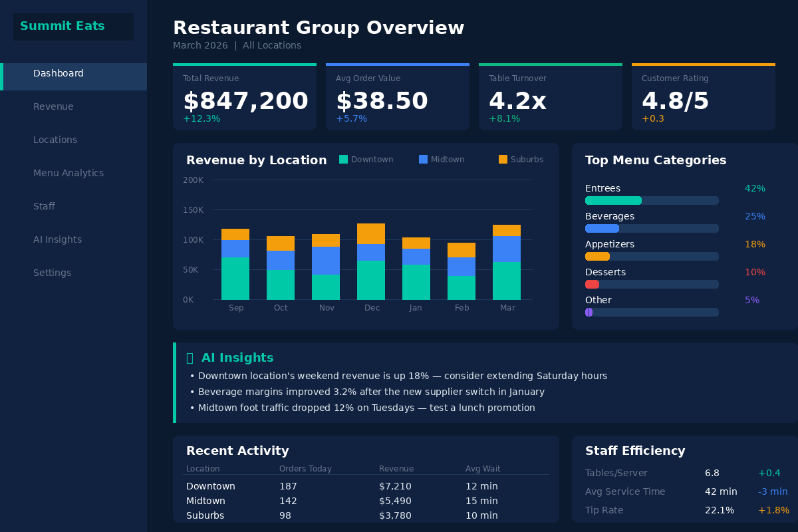
Task: Click the orange Appetizers progress indicator
Action: 597,256
